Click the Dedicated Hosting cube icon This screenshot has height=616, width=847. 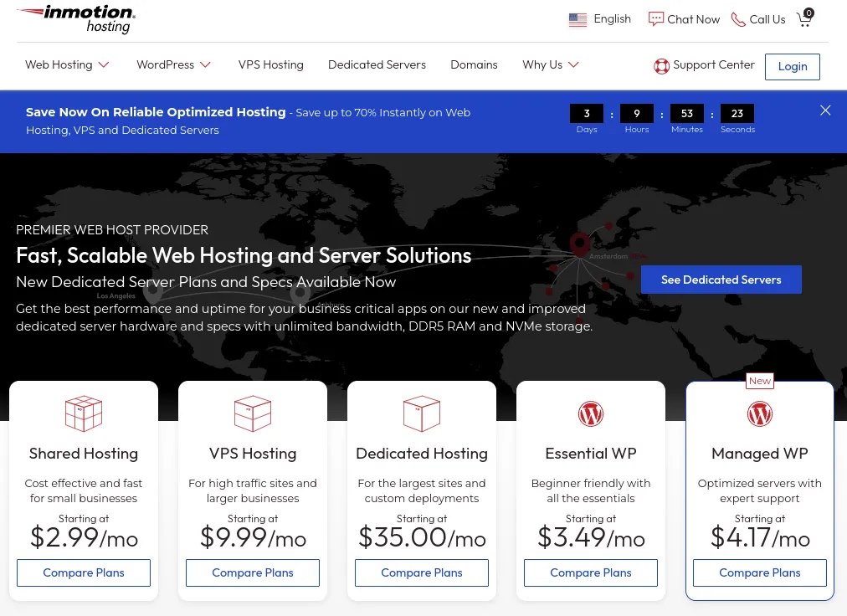pos(422,413)
